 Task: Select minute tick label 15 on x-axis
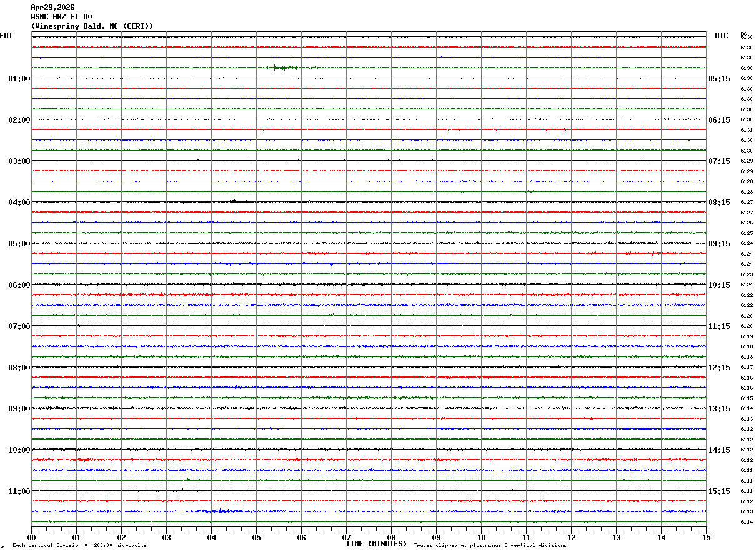[706, 538]
